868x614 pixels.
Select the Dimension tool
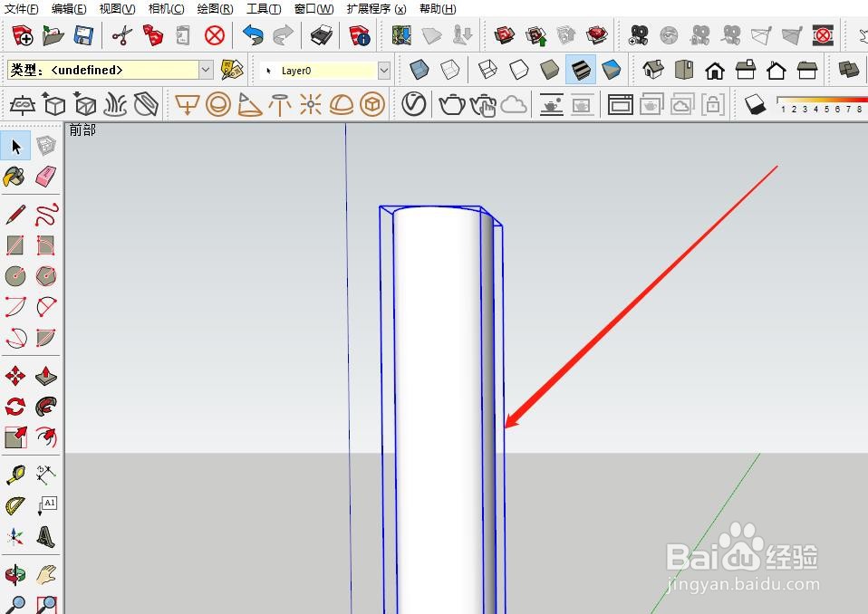click(x=46, y=474)
